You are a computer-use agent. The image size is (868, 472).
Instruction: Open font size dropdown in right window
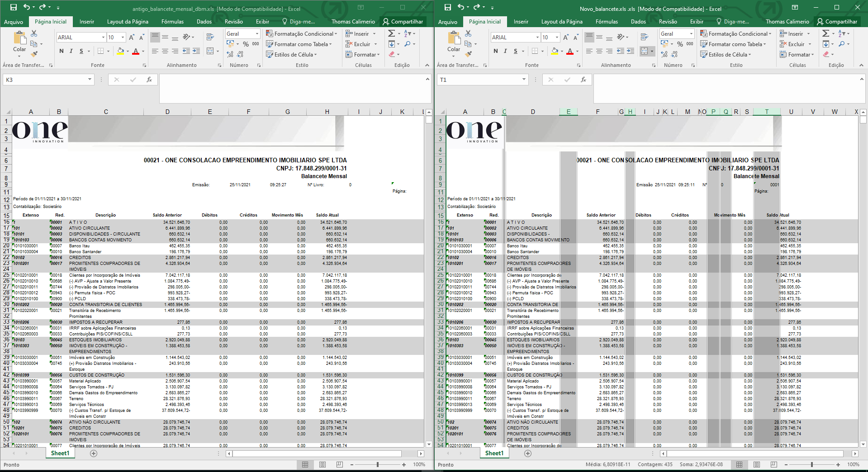point(557,37)
